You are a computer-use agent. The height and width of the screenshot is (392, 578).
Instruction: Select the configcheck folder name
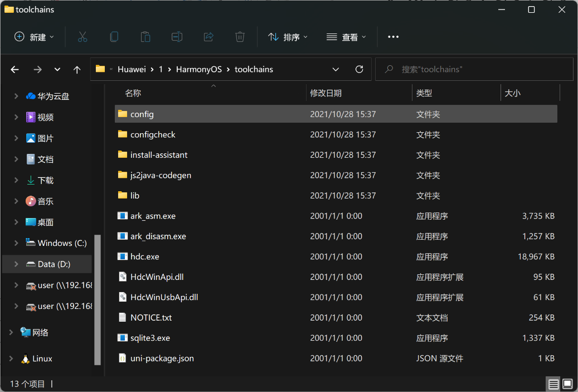coord(153,134)
